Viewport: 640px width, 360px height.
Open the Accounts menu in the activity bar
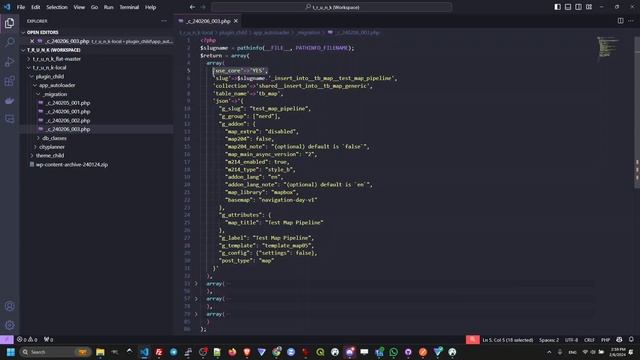coord(9,306)
